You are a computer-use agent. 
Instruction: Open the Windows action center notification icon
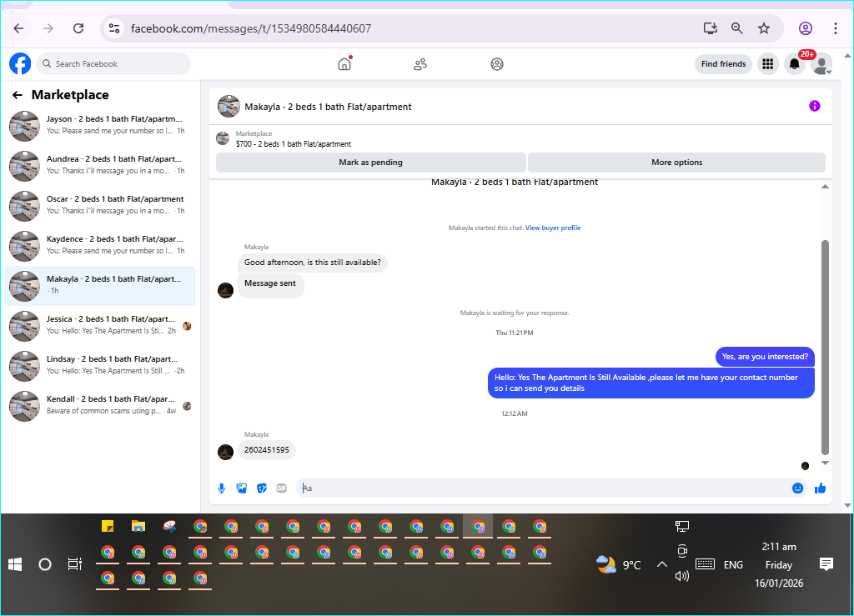point(826,564)
